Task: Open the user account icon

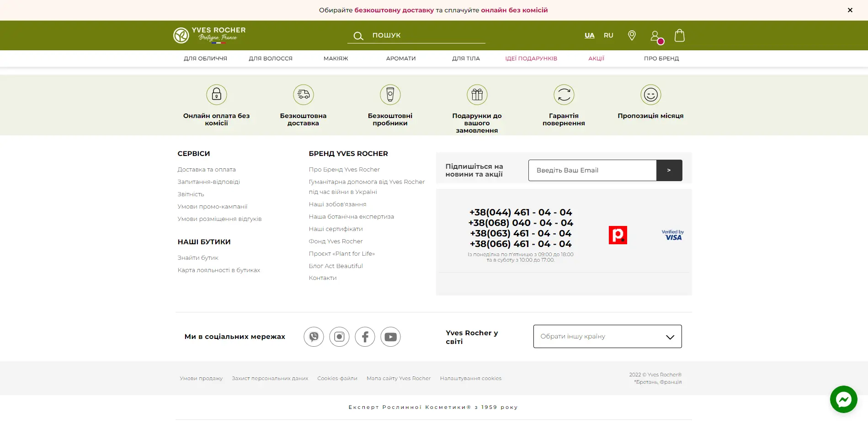Action: (655, 36)
